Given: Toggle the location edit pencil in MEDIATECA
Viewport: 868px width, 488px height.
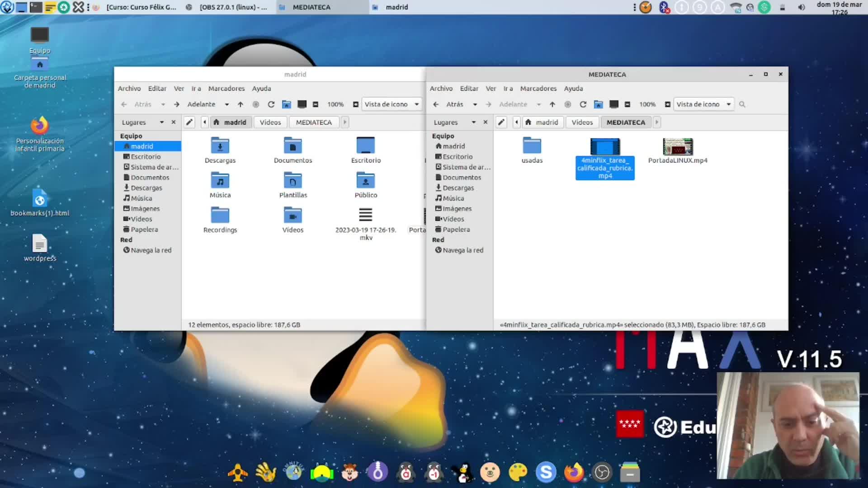Looking at the screenshot, I should (x=501, y=122).
